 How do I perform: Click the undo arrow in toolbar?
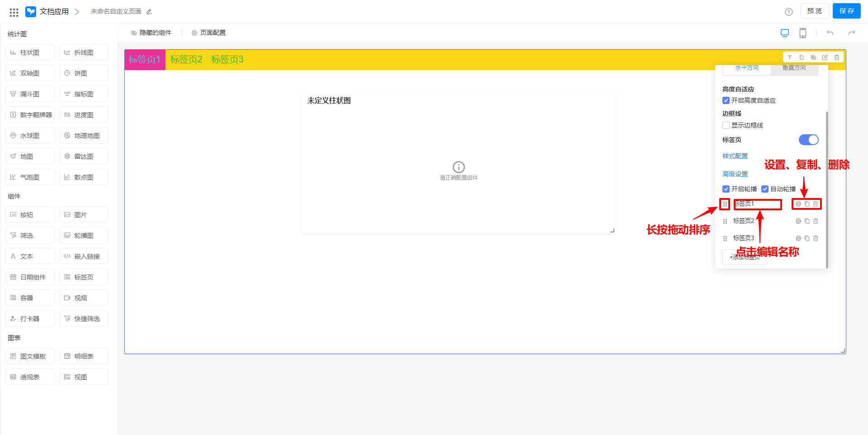pos(830,33)
